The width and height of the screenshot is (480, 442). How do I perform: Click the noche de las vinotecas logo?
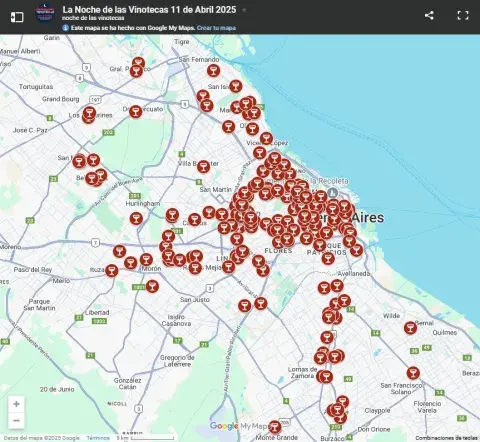tap(45, 13)
